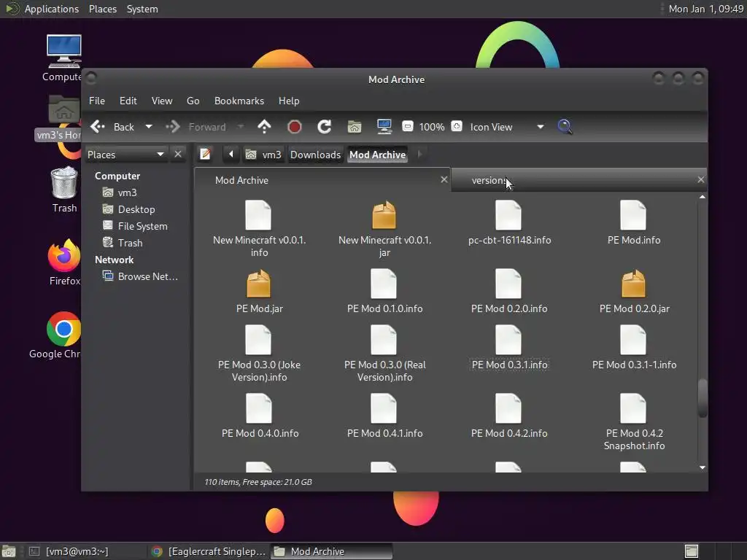The image size is (747, 560).
Task: Reset zoom via the 100% label
Action: tap(432, 127)
